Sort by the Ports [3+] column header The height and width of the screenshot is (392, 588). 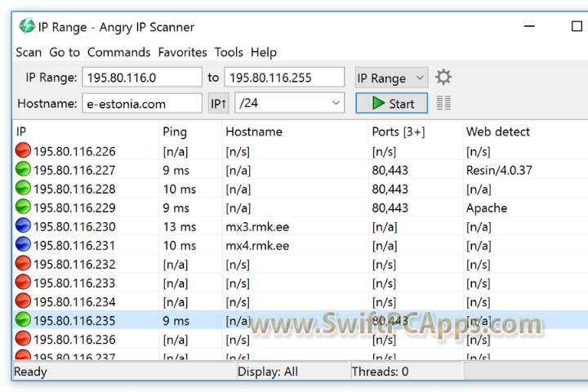coord(416,131)
